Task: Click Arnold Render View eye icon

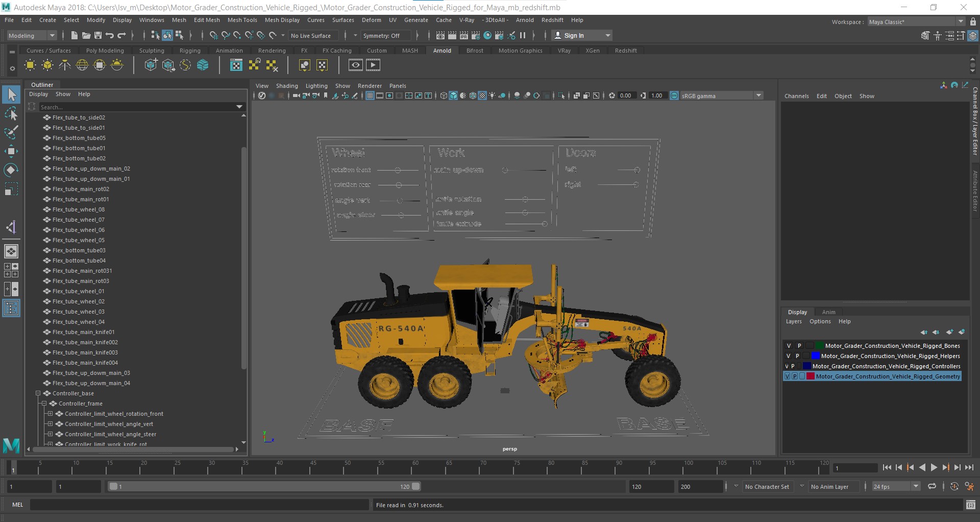Action: click(x=356, y=65)
